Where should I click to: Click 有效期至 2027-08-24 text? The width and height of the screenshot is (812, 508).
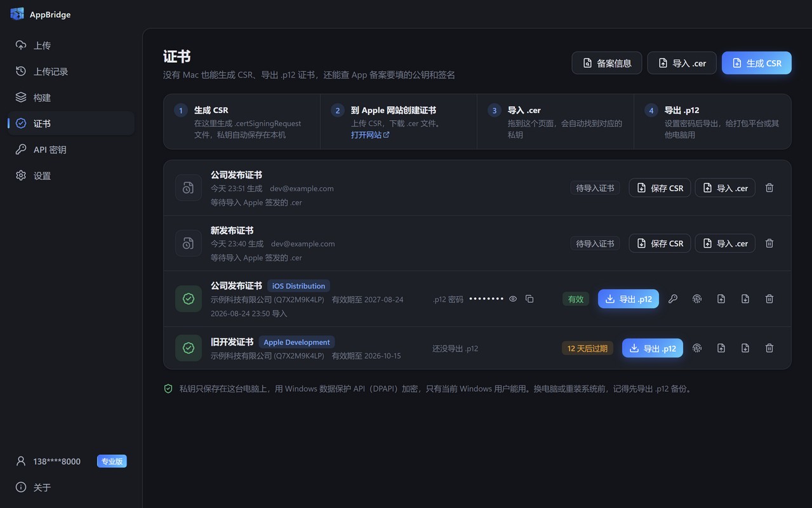click(368, 300)
